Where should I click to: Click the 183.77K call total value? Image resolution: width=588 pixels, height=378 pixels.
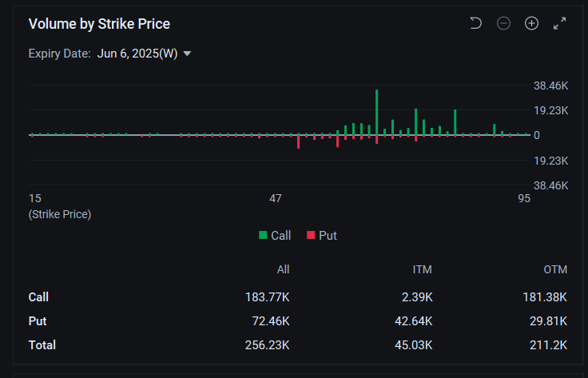(x=267, y=297)
